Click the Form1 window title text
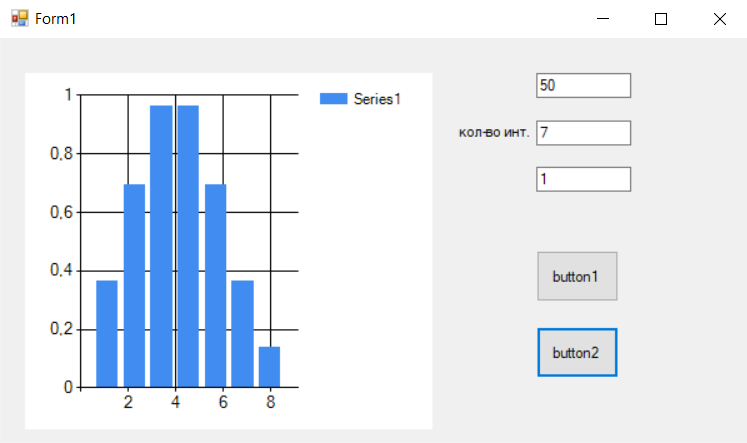Image resolution: width=747 pixels, height=443 pixels. (56, 19)
